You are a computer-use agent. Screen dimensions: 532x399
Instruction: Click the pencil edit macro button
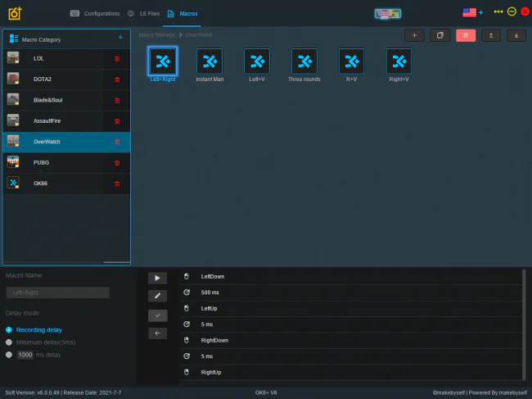[x=157, y=296]
